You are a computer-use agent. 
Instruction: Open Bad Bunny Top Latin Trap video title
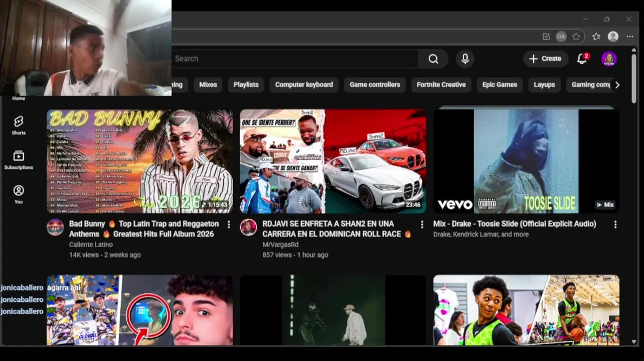click(x=144, y=229)
